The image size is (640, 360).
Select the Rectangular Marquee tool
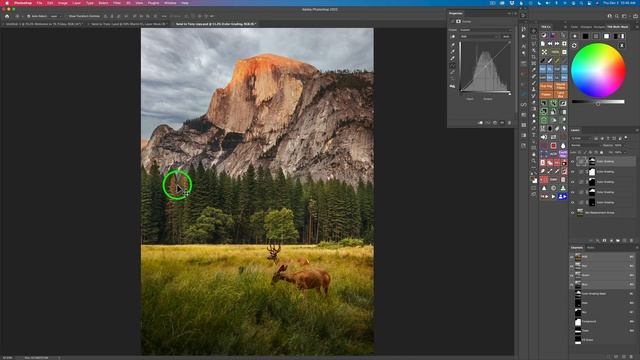[x=533, y=37]
